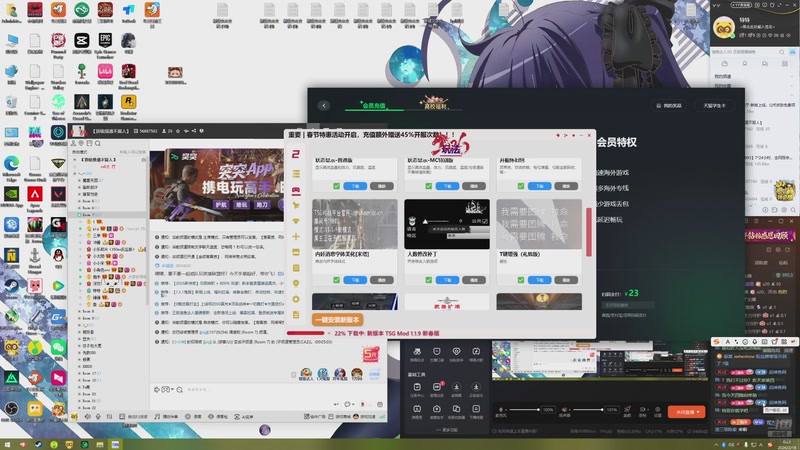This screenshot has width=800, height=450.
Task: Expand Room 9 in YY channel tree
Action: (x=80, y=318)
